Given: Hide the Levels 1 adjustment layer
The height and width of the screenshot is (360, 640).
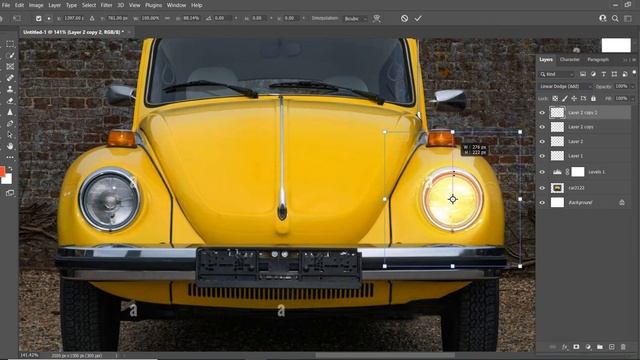Looking at the screenshot, I should pos(542,172).
